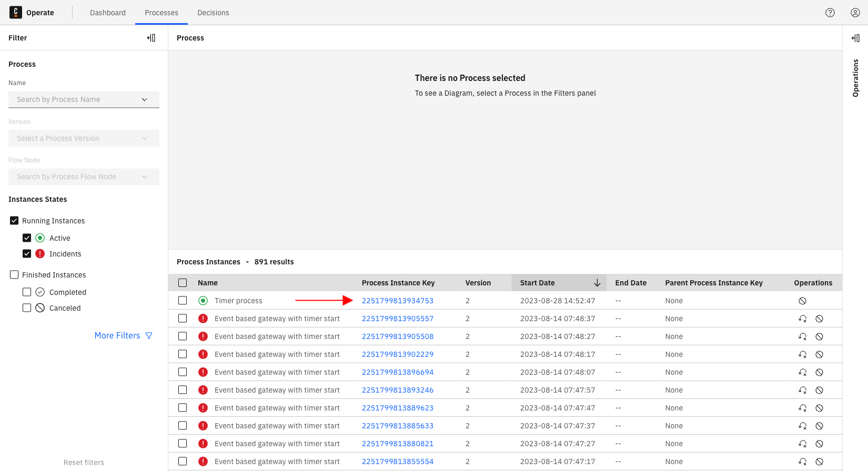
Task: Cancel instance 2251799813855554
Action: 819,461
